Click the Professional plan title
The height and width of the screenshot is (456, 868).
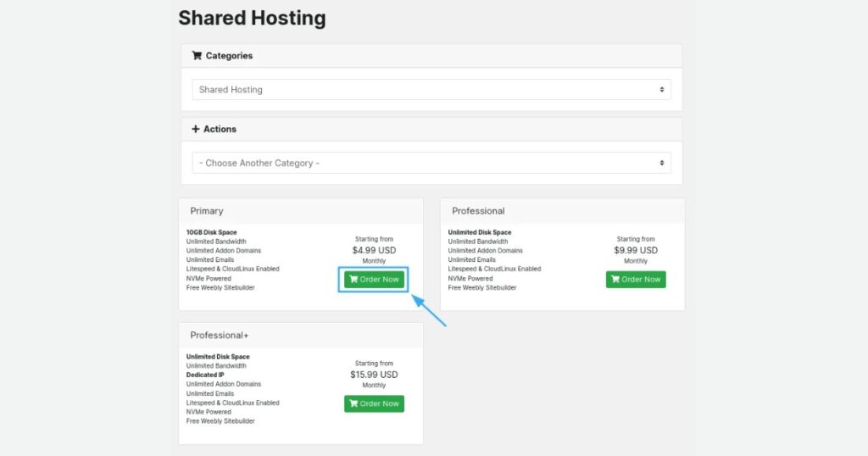[478, 211]
